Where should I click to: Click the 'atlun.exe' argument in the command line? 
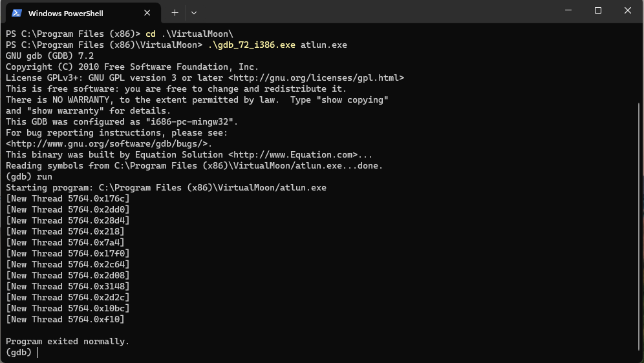(x=324, y=45)
